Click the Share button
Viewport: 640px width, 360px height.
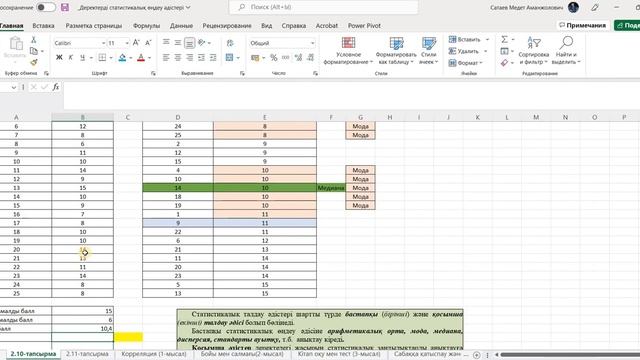point(627,25)
